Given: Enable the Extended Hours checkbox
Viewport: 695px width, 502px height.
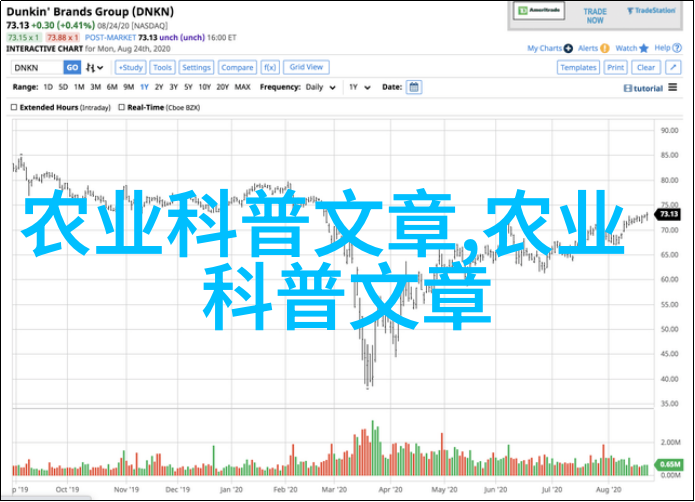Looking at the screenshot, I should [x=14, y=107].
